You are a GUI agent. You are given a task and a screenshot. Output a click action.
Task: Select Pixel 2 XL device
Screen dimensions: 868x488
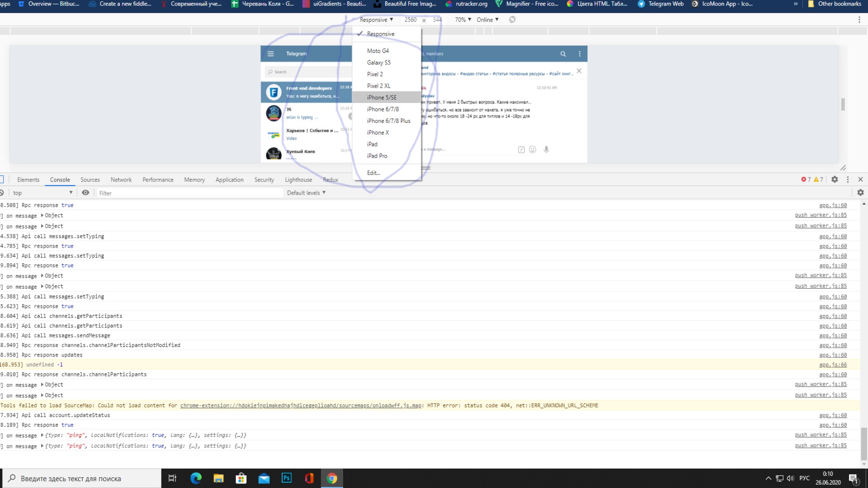[387, 86]
